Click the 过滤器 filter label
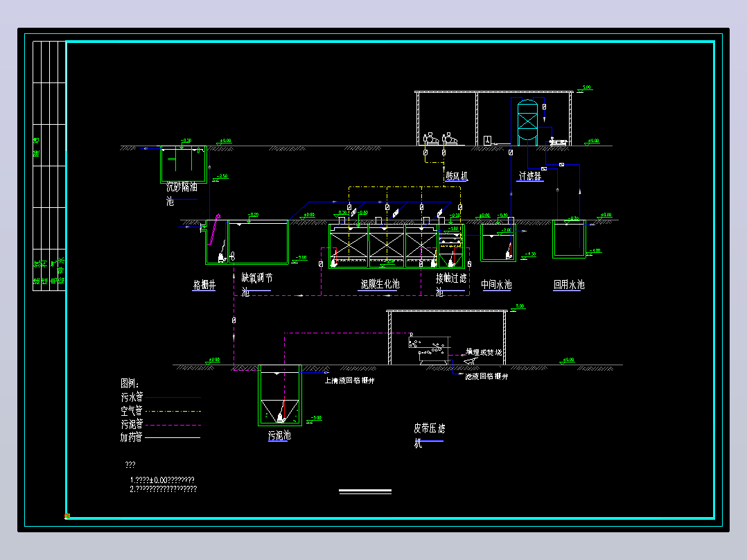The width and height of the screenshot is (747, 560). pos(530,176)
